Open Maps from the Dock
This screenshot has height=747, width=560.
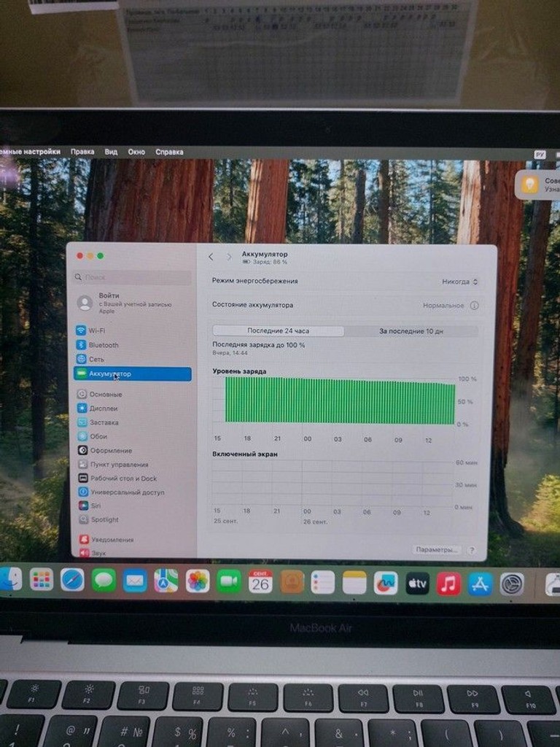click(x=166, y=581)
